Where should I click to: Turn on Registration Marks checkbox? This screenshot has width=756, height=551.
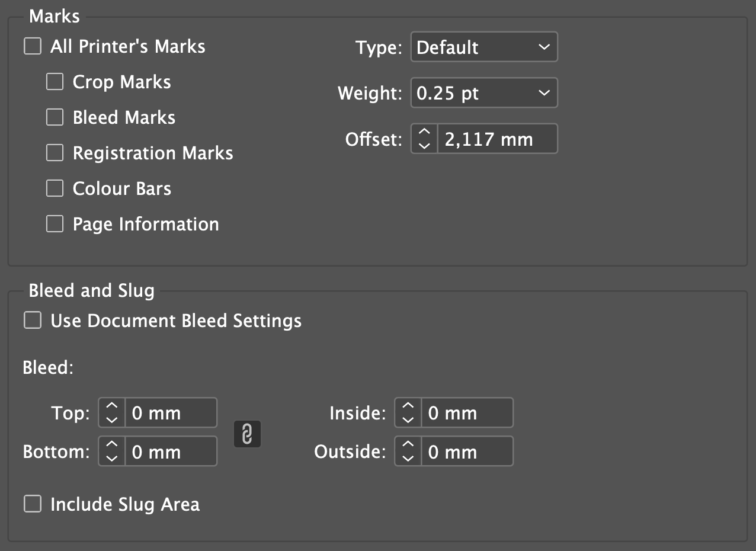click(x=55, y=153)
